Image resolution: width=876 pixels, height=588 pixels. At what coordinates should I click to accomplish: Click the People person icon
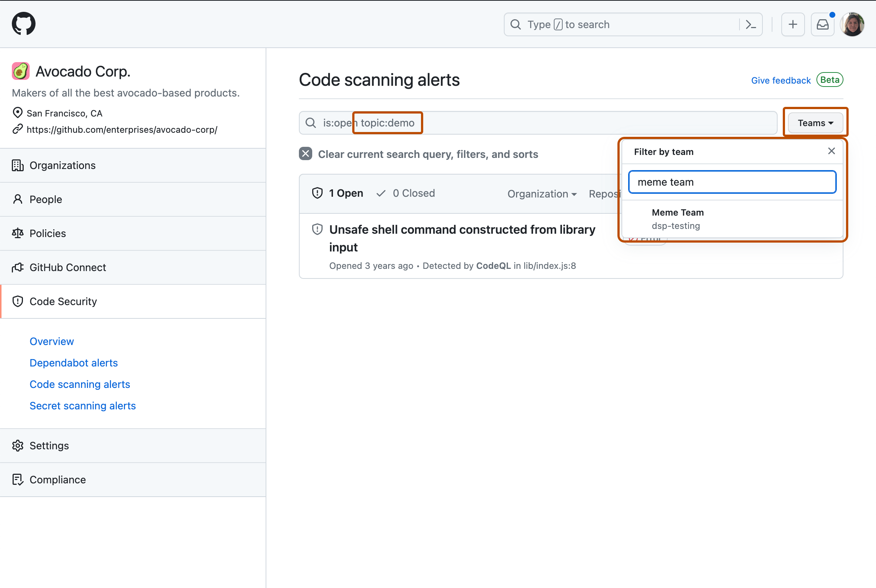[x=18, y=199]
